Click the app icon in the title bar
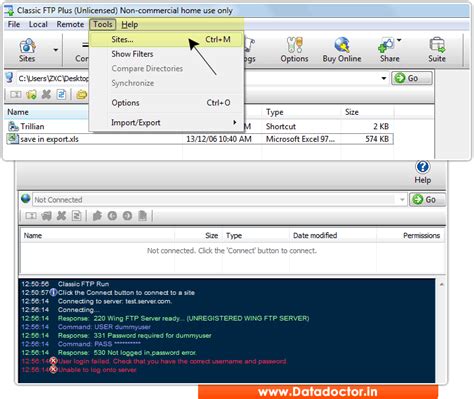The height and width of the screenshot is (399, 474). (9, 11)
